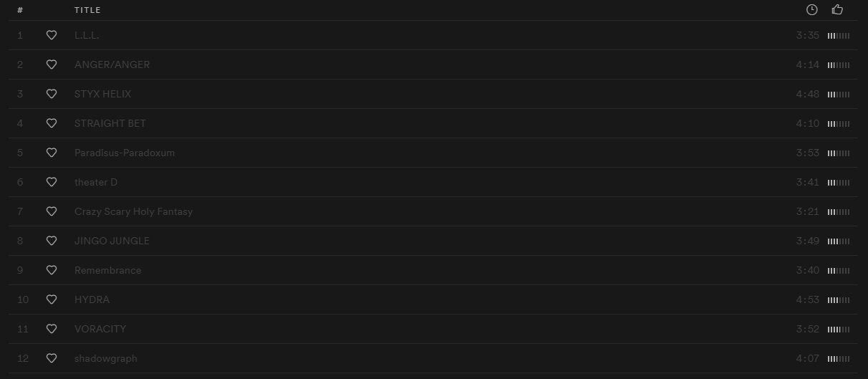Save HYDRA to liked songs heart
Image resolution: width=868 pixels, height=379 pixels.
pyautogui.click(x=52, y=299)
